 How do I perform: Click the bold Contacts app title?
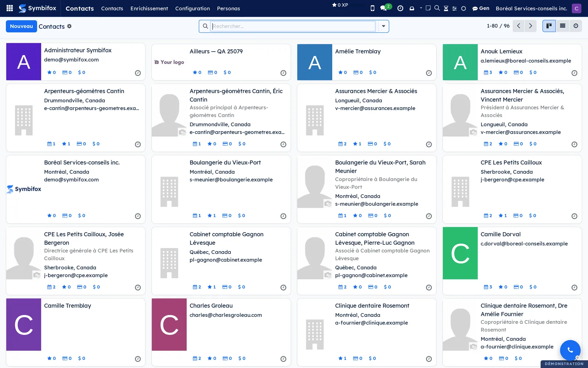[x=80, y=8]
